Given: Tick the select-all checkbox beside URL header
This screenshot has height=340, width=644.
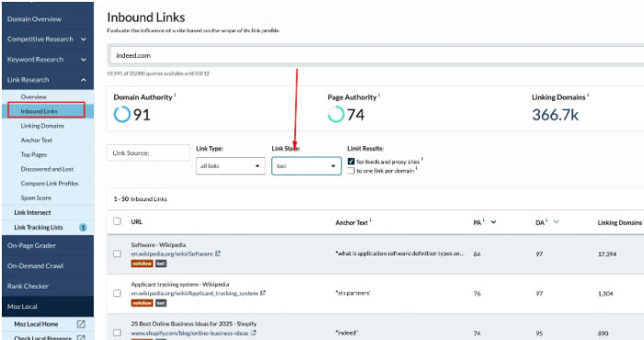Looking at the screenshot, I should (117, 221).
